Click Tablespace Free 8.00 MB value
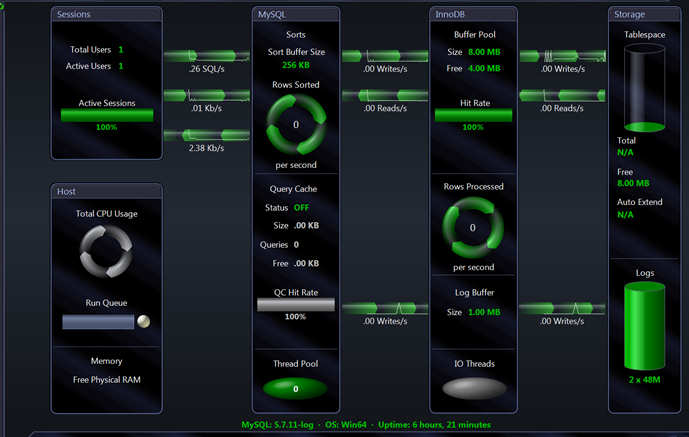 pos(633,183)
